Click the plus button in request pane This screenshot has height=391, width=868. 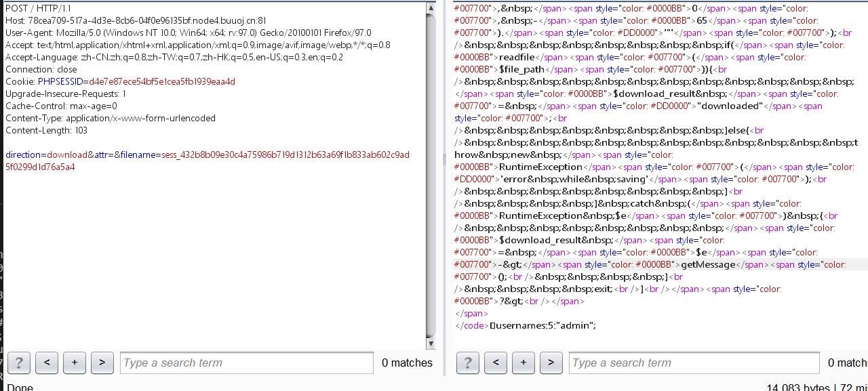click(75, 363)
